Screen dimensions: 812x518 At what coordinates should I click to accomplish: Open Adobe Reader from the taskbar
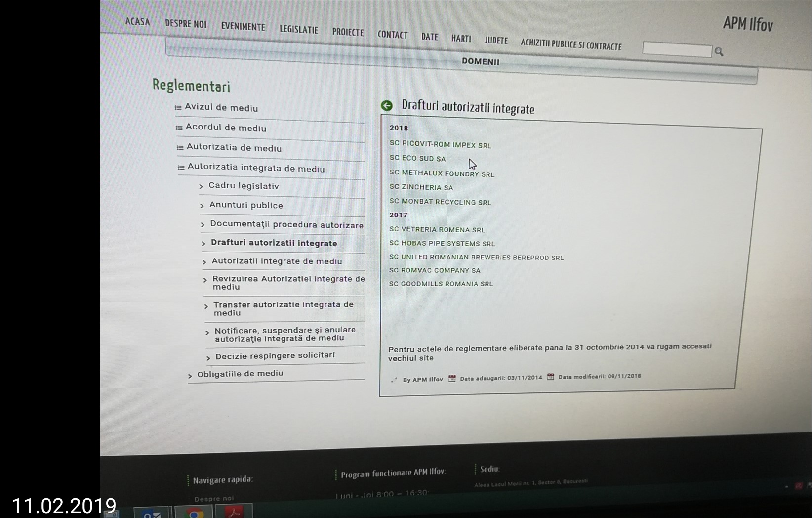tap(234, 512)
